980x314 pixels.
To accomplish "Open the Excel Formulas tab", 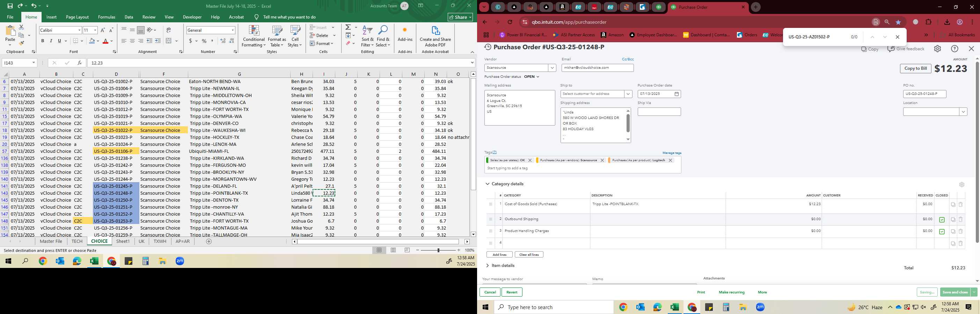I will (107, 17).
